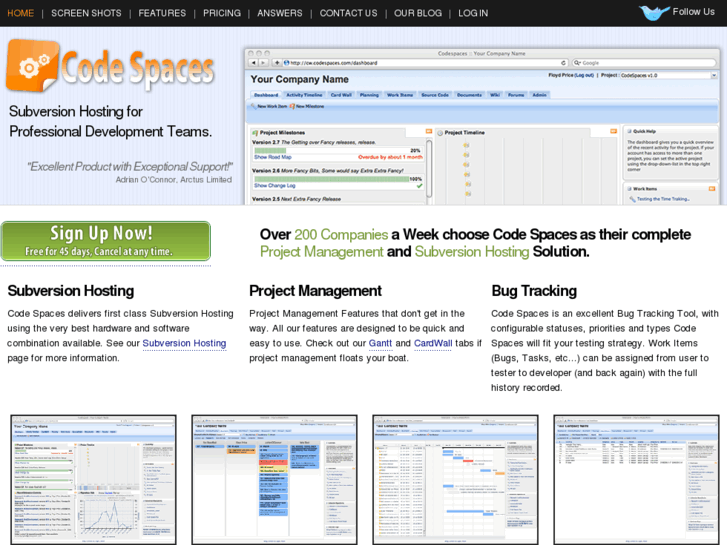Viewport: 727px width, 545px height.
Task: Open the FEATURES page
Action: pos(162,13)
